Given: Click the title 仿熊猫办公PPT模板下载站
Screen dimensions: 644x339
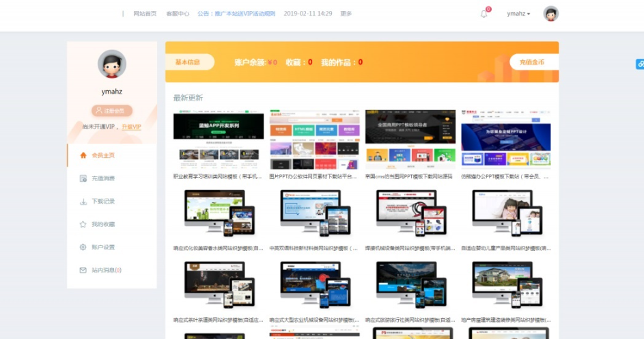Looking at the screenshot, I should [x=505, y=177].
